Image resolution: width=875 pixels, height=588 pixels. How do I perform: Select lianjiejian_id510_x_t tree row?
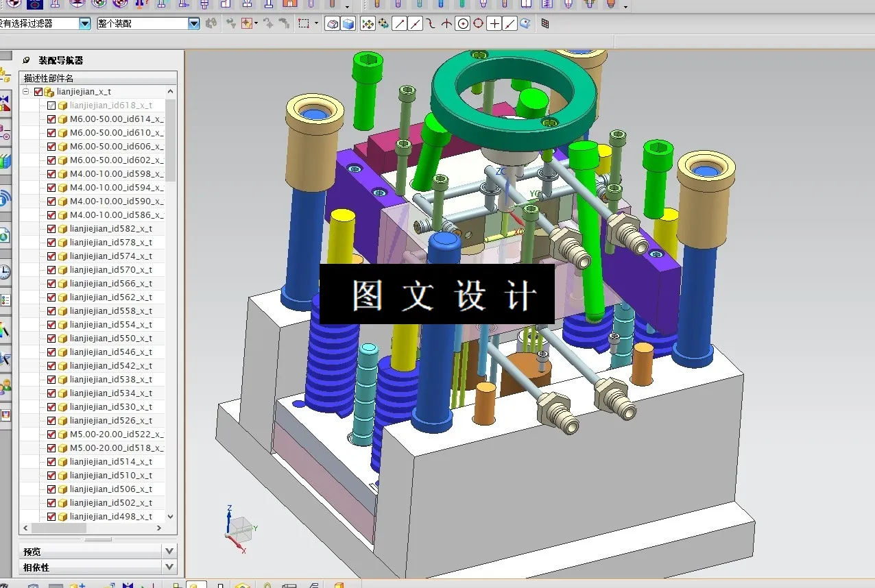(93, 476)
